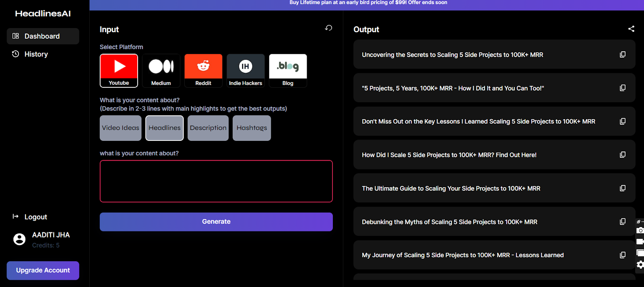Viewport: 644px width, 287px height.
Task: Copy "The Ultimate Guide" headline
Action: pyautogui.click(x=623, y=188)
